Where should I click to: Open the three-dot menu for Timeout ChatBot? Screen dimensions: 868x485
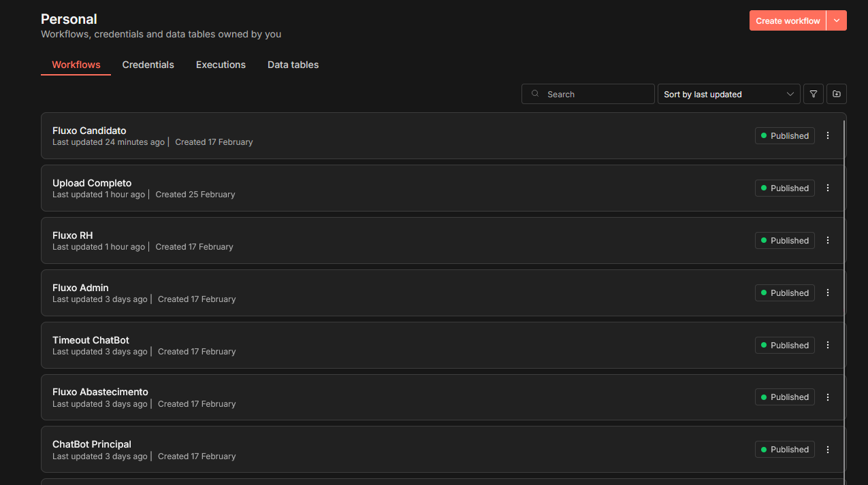[828, 345]
